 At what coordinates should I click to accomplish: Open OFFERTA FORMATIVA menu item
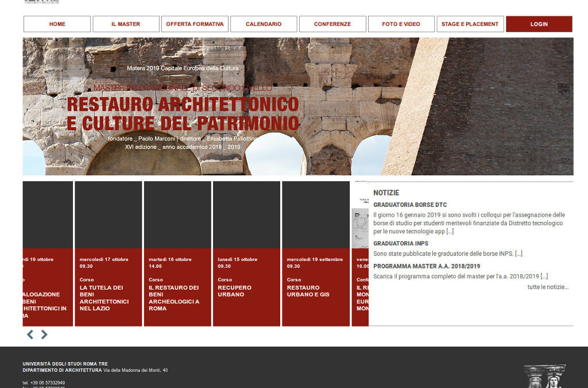[195, 24]
